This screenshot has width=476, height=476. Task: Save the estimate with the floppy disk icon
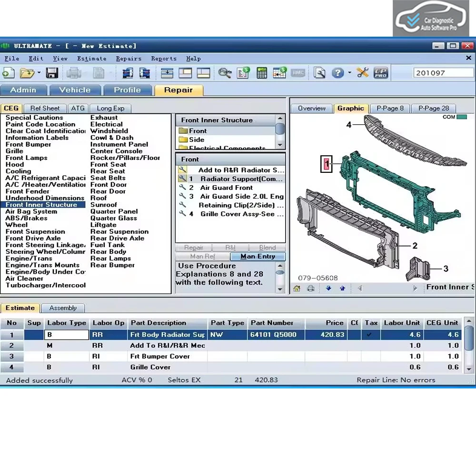tap(52, 73)
